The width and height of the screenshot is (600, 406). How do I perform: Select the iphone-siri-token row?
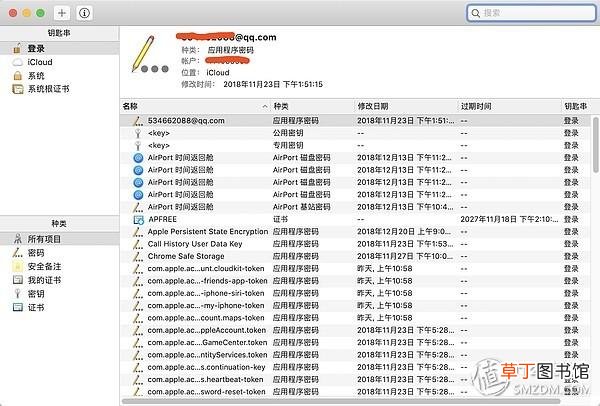(356, 293)
